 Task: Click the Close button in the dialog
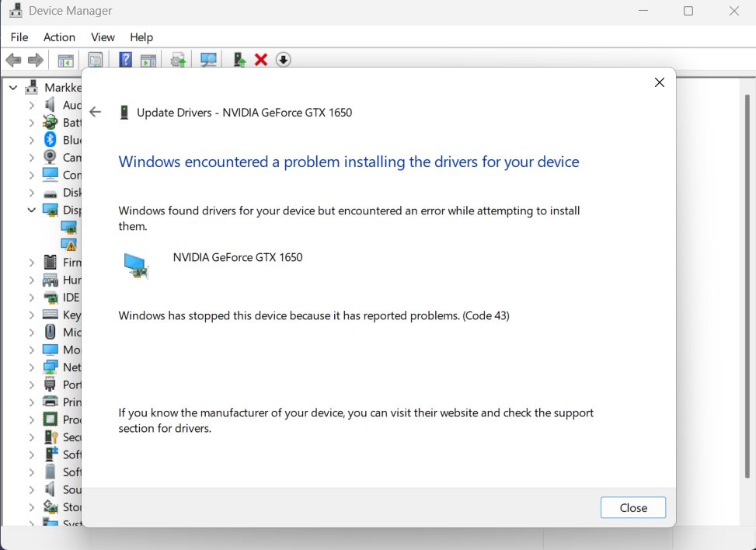point(633,507)
